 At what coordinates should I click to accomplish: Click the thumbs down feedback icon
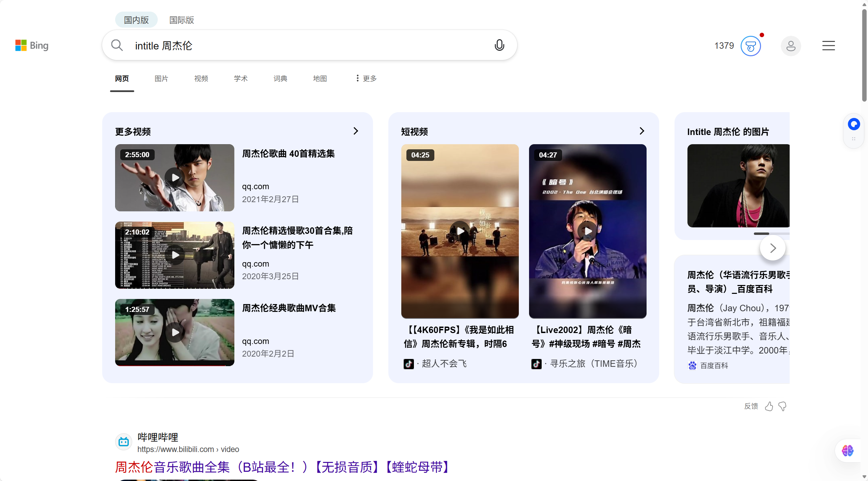pos(782,406)
